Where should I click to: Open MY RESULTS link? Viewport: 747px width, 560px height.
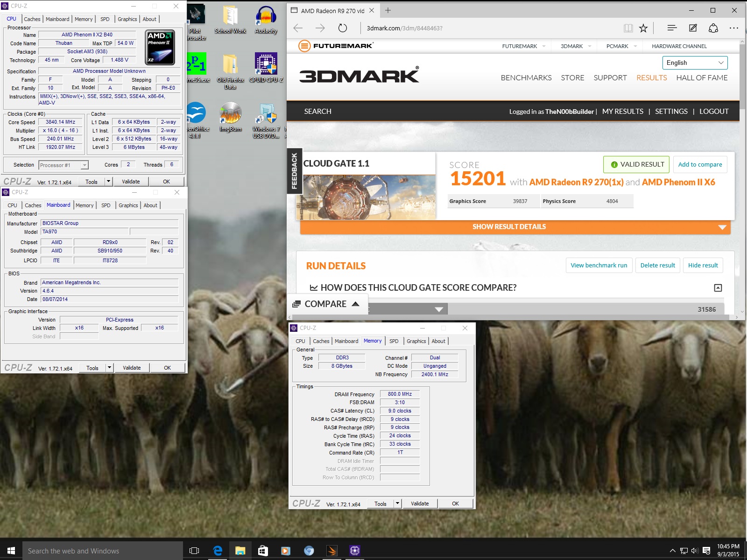(623, 112)
